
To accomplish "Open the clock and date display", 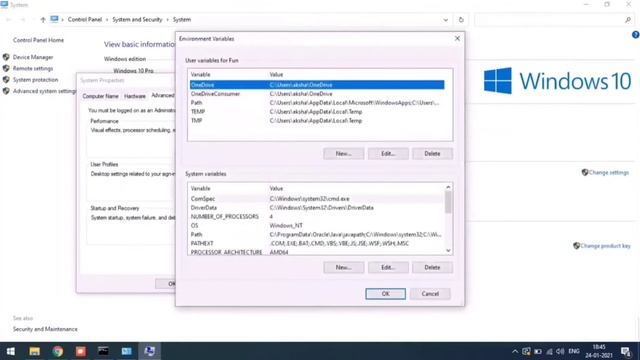I will coord(599,351).
